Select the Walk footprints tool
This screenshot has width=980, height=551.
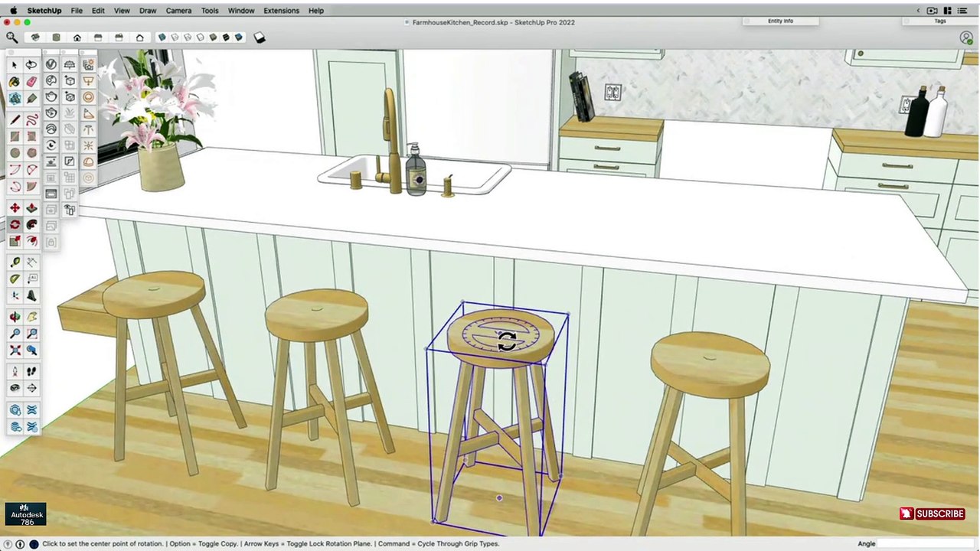(31, 371)
